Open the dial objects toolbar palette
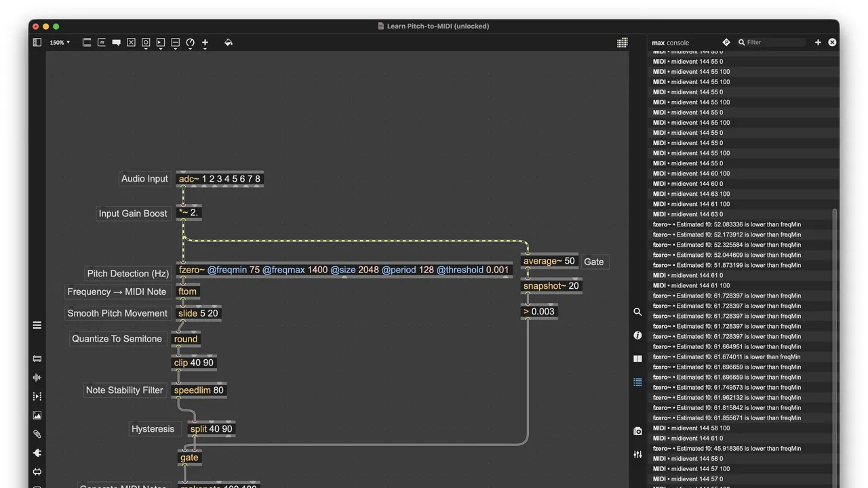 (190, 43)
